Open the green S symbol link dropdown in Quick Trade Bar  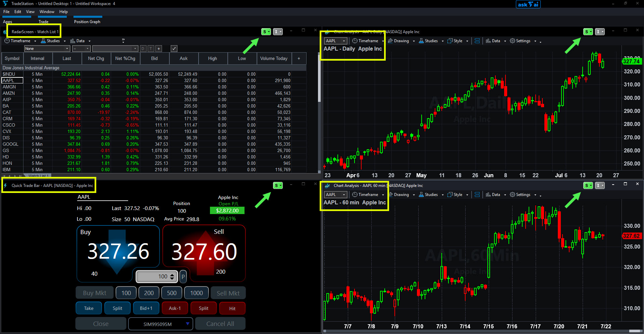point(278,186)
